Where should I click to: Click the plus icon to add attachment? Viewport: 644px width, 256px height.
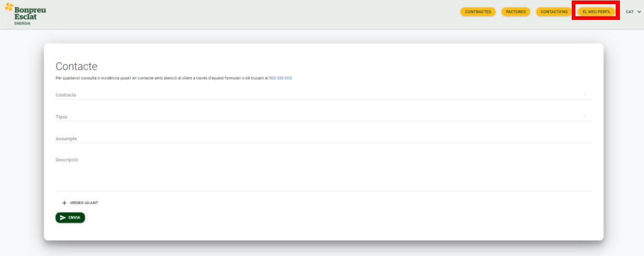pyautogui.click(x=64, y=203)
